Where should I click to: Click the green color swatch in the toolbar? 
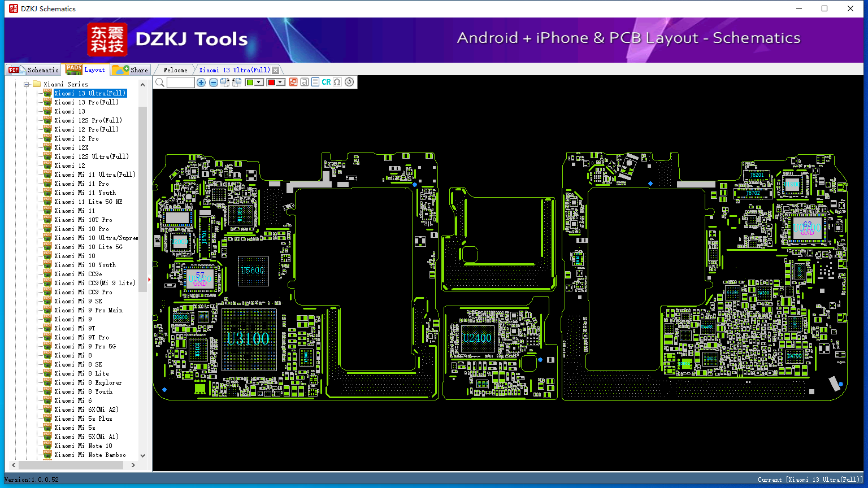point(250,82)
